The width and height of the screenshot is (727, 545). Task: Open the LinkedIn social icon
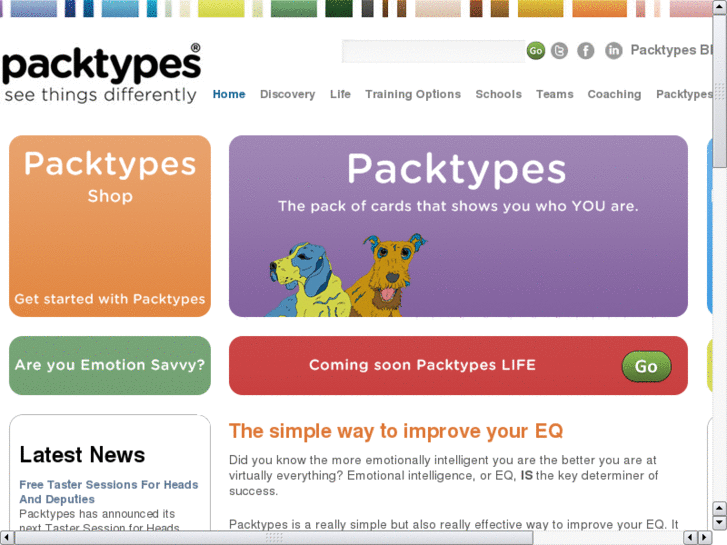[613, 51]
